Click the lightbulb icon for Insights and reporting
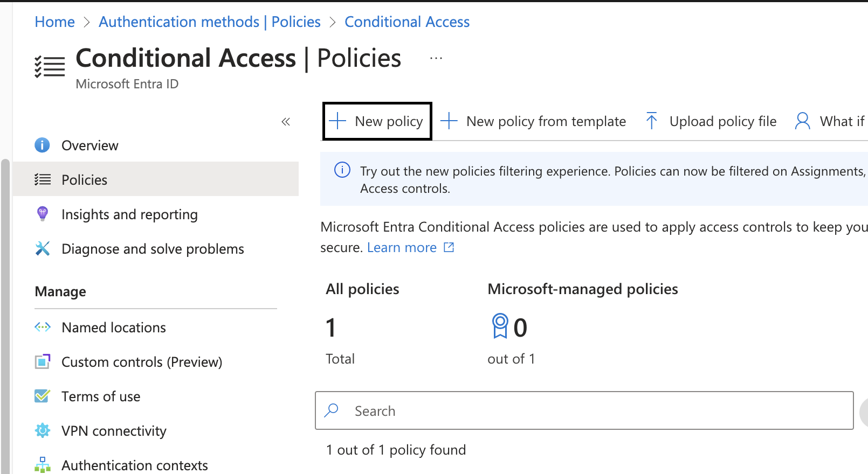This screenshot has width=868, height=474. [42, 214]
